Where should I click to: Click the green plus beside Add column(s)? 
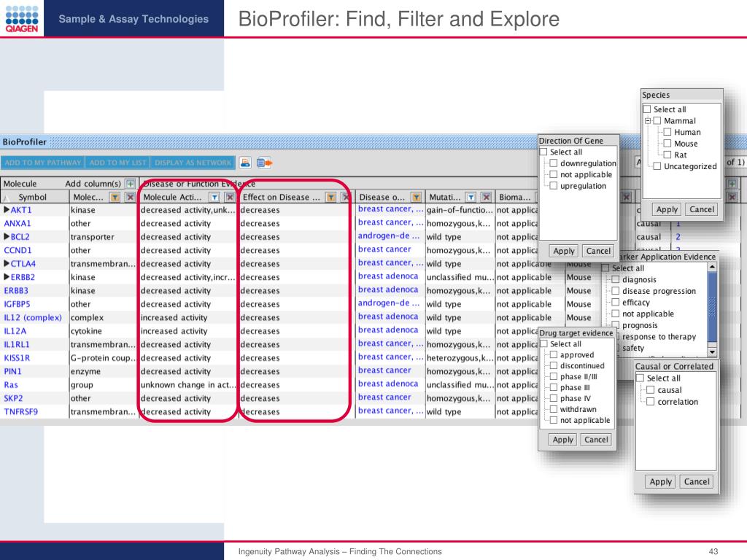point(130,183)
